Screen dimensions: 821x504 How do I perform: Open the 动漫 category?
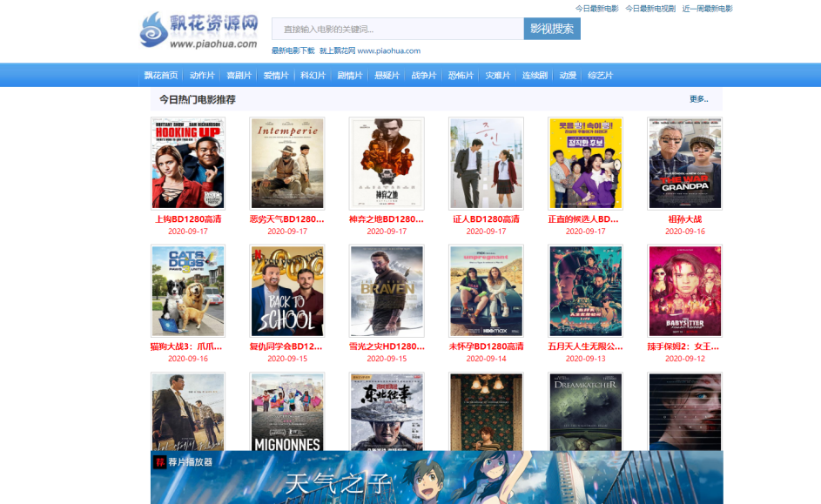click(x=568, y=76)
